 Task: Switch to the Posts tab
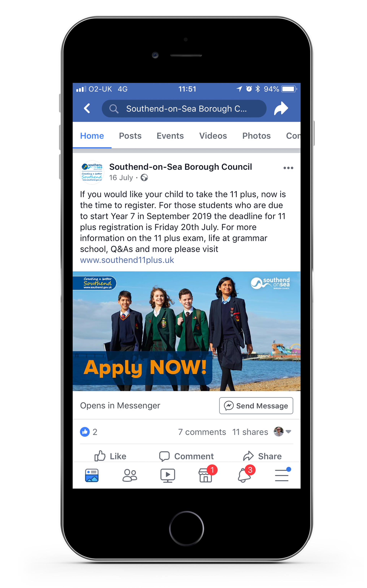130,136
